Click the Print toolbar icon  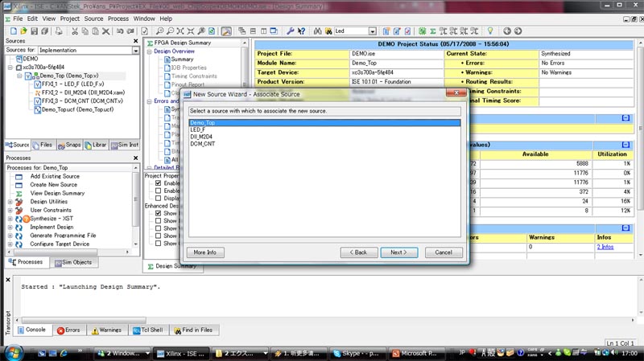pos(59,31)
